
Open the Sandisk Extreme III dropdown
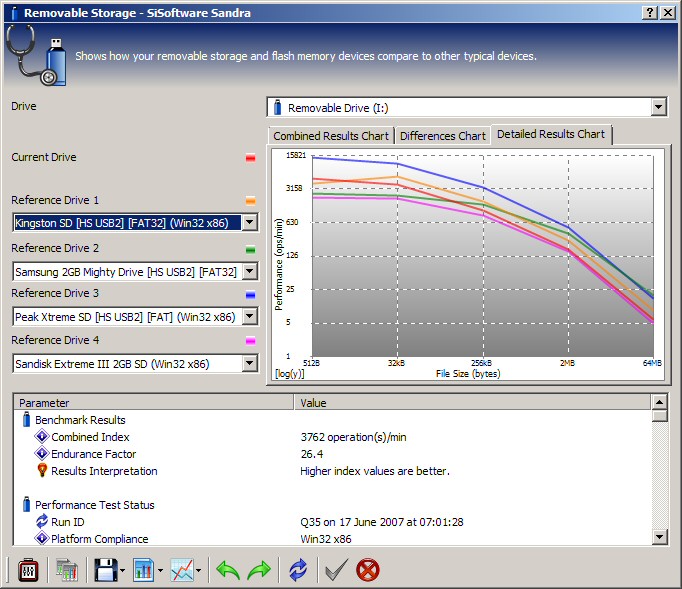click(x=250, y=363)
